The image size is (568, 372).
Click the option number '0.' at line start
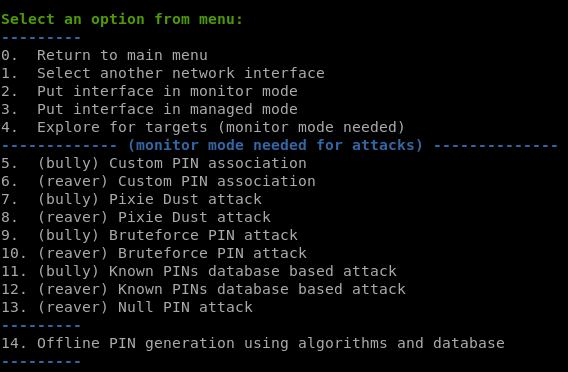click(x=9, y=55)
